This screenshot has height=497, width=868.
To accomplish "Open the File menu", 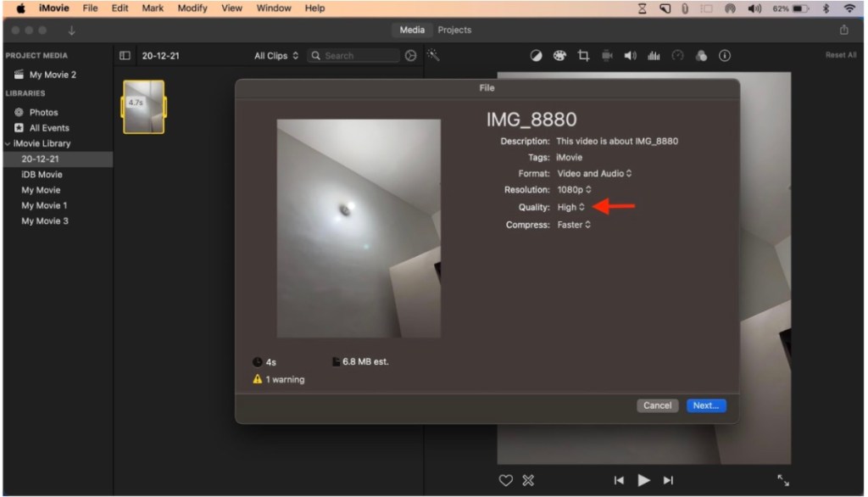I will coord(90,8).
